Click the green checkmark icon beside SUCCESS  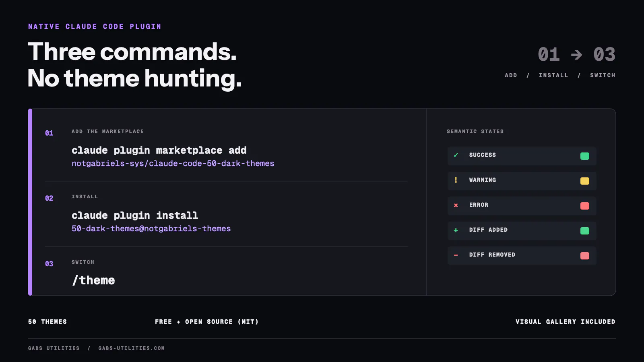pyautogui.click(x=456, y=155)
